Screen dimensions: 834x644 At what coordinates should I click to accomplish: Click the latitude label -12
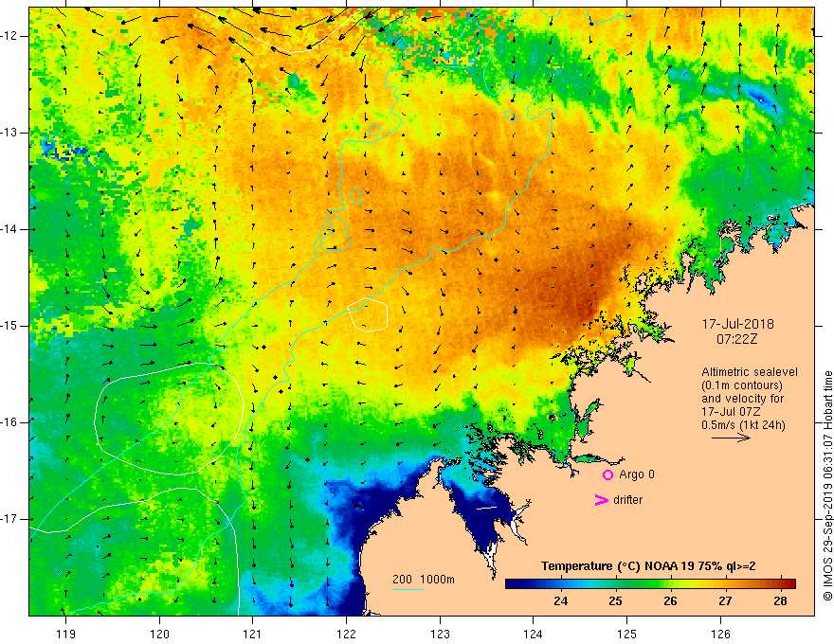pos(10,36)
